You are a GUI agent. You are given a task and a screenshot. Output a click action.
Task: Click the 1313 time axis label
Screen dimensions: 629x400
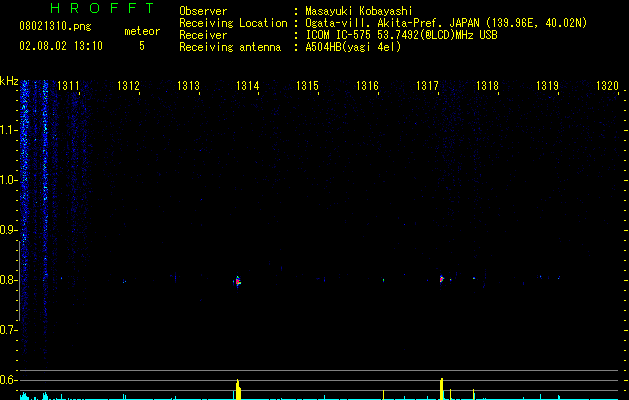point(188,86)
